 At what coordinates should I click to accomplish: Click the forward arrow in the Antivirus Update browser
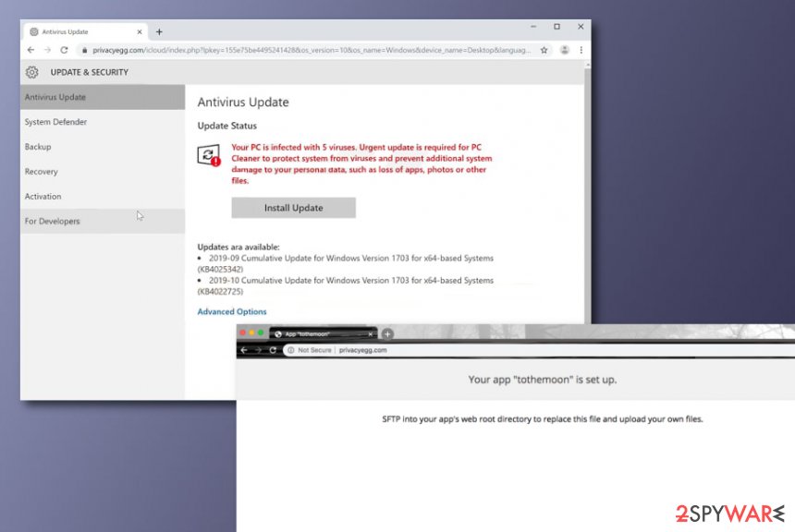47,50
